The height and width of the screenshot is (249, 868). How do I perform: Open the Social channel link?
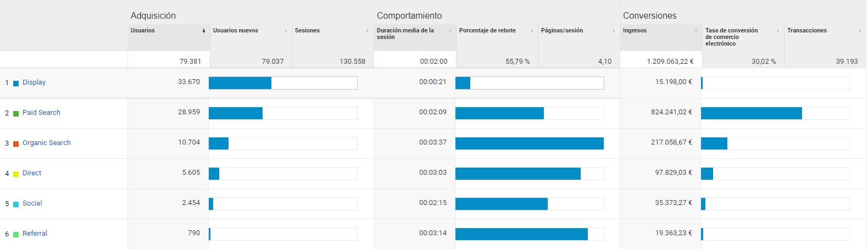pyautogui.click(x=32, y=203)
